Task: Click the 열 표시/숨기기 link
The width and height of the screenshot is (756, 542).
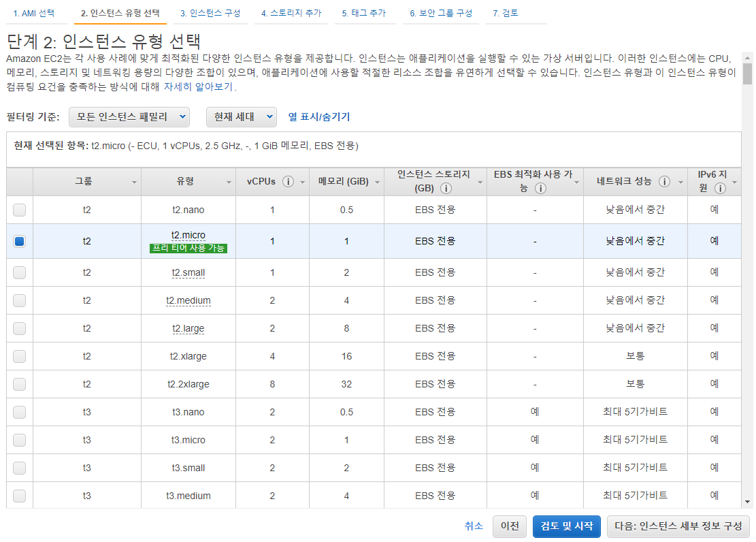Action: (319, 117)
